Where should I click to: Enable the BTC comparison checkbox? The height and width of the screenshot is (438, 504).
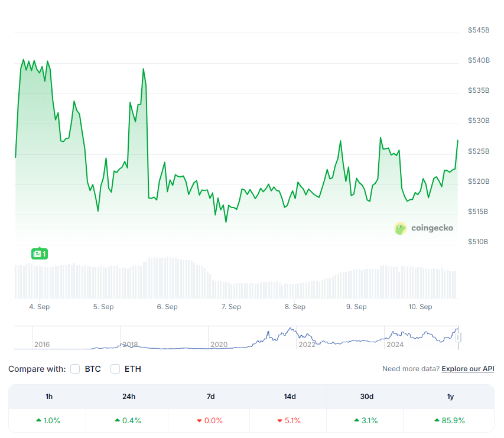(x=75, y=369)
